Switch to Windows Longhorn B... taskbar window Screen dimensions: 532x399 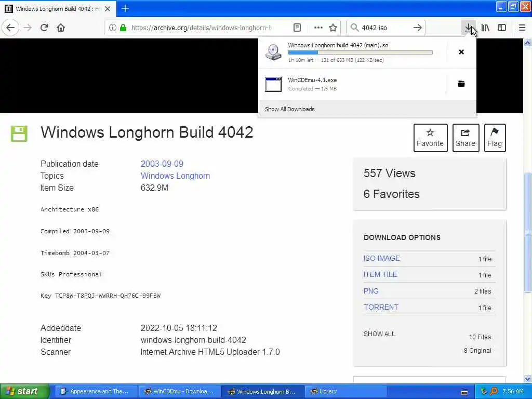coord(262,392)
